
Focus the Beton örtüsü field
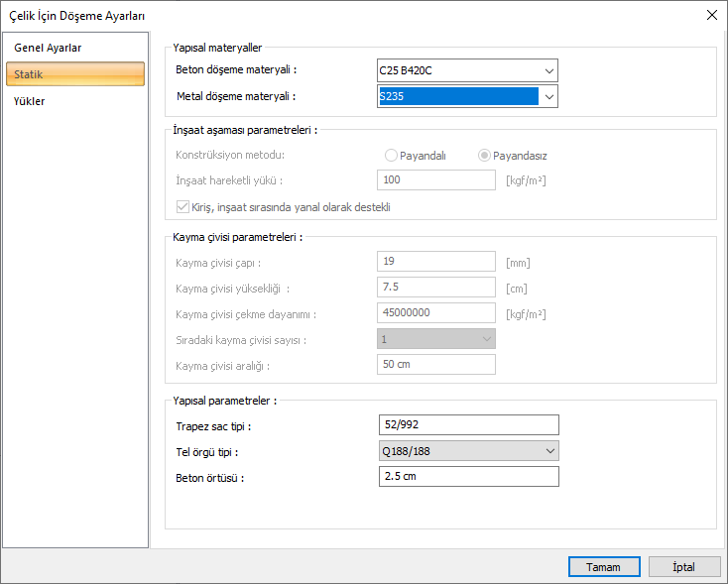468,477
